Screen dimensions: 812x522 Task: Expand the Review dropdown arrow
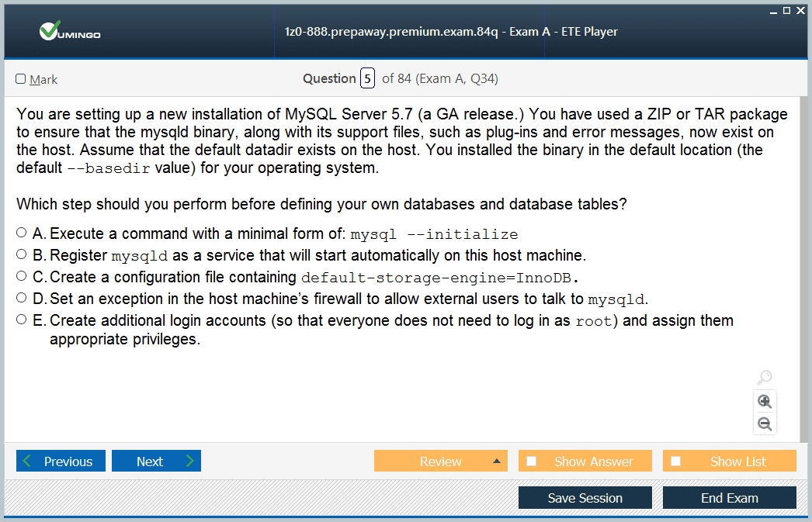click(497, 462)
